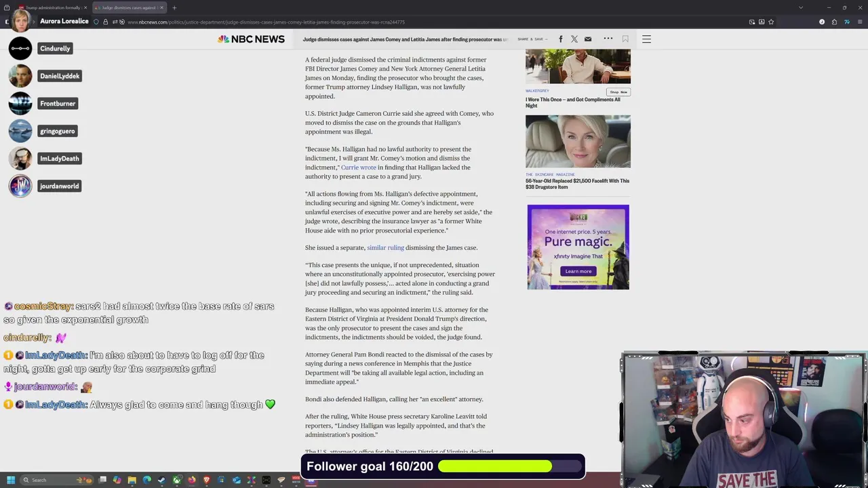
Task: Save article with bookmark icon
Action: 625,39
